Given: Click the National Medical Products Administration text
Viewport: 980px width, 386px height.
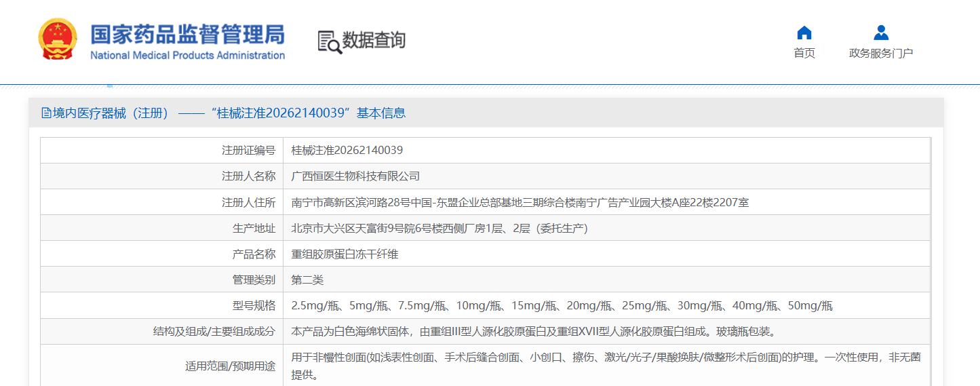Looking at the screenshot, I should (187, 56).
